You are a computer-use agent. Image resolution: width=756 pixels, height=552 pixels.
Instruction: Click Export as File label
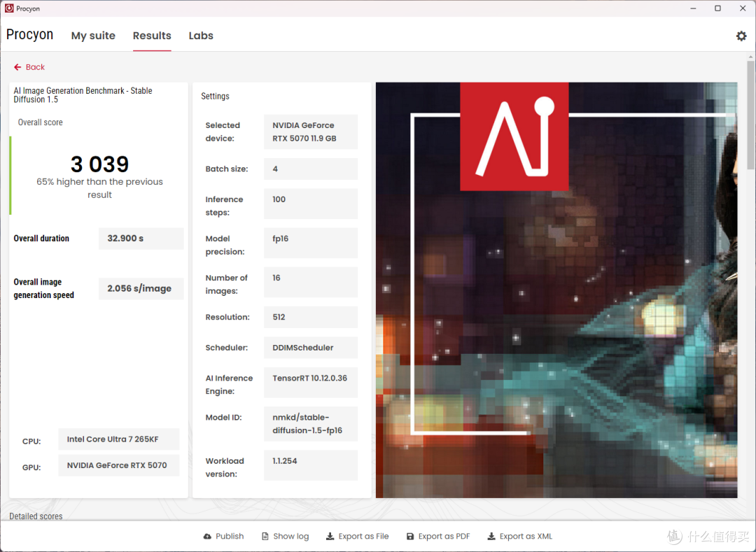coord(363,536)
